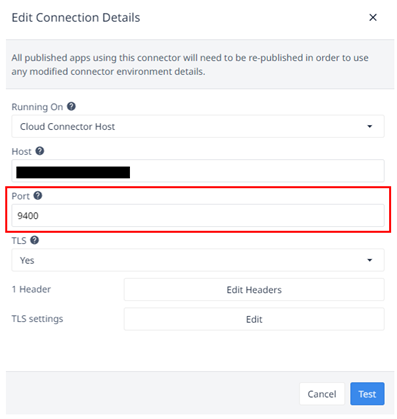
Task: Click the Port field showing 9400
Action: [198, 215]
